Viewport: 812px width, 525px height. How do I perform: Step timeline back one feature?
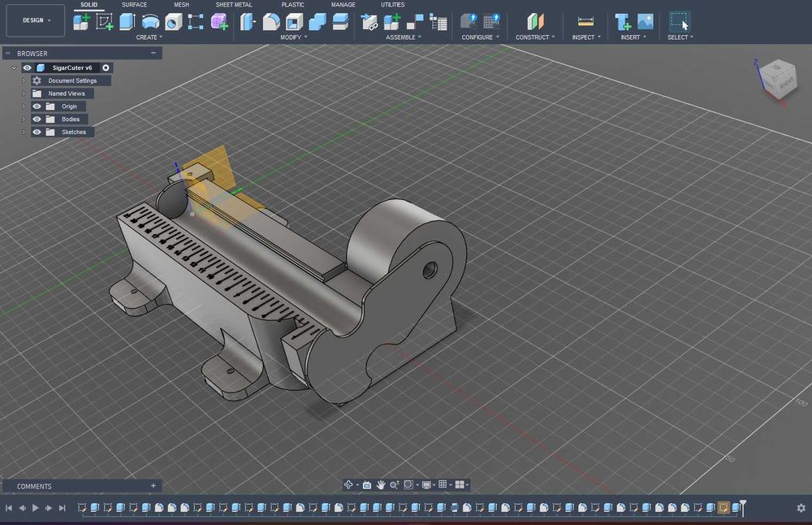click(x=22, y=508)
